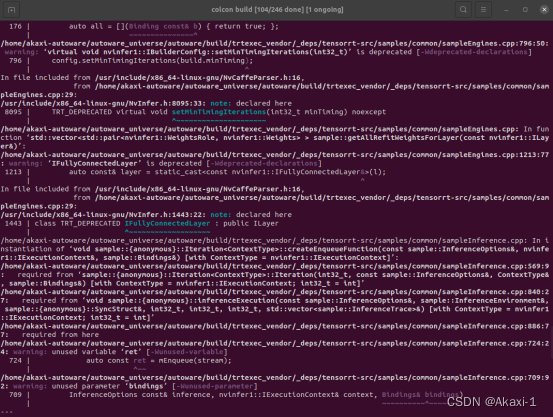Click highlighted 'IFullyConnectedLayer' in line 1443
Viewport: 553px width, 417px height.
click(168, 223)
